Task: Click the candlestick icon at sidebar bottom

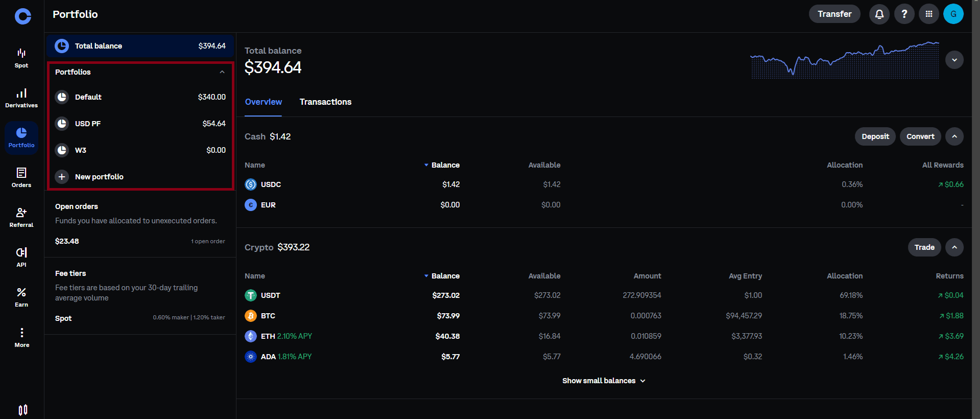Action: 23,410
